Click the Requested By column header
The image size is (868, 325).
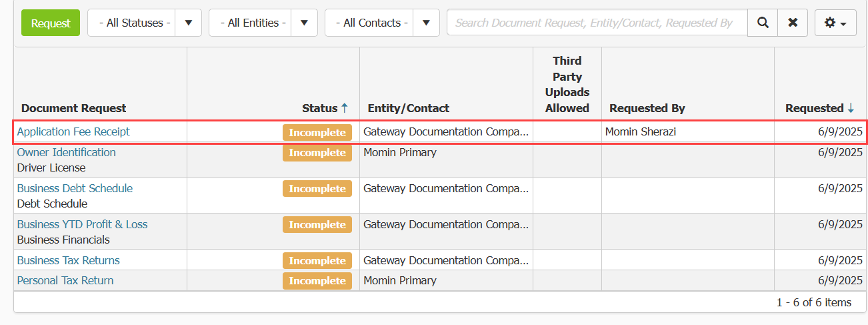pyautogui.click(x=647, y=108)
